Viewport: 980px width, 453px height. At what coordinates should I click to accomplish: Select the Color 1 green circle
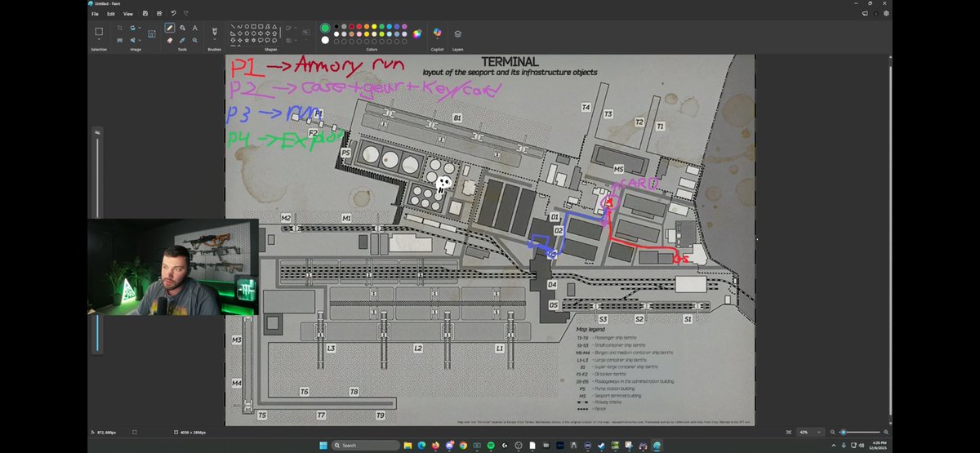coord(325,28)
